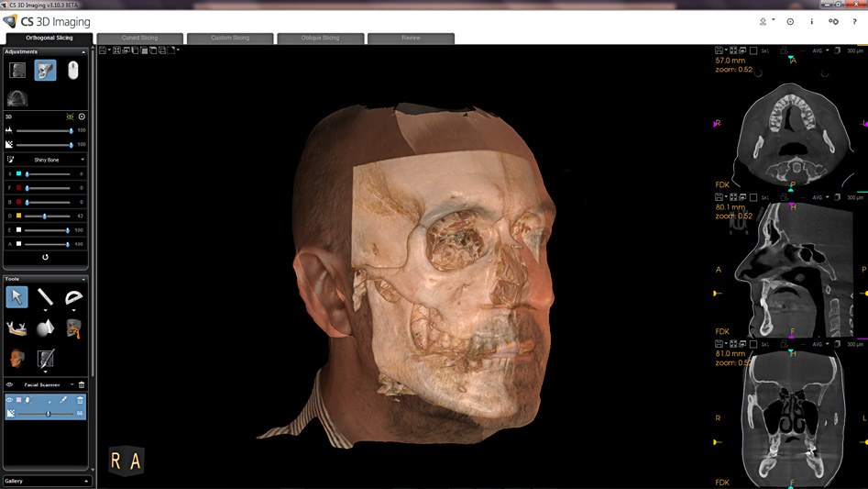The width and height of the screenshot is (868, 489).
Task: Open the mandible nerve canal tool
Action: pyautogui.click(x=16, y=328)
